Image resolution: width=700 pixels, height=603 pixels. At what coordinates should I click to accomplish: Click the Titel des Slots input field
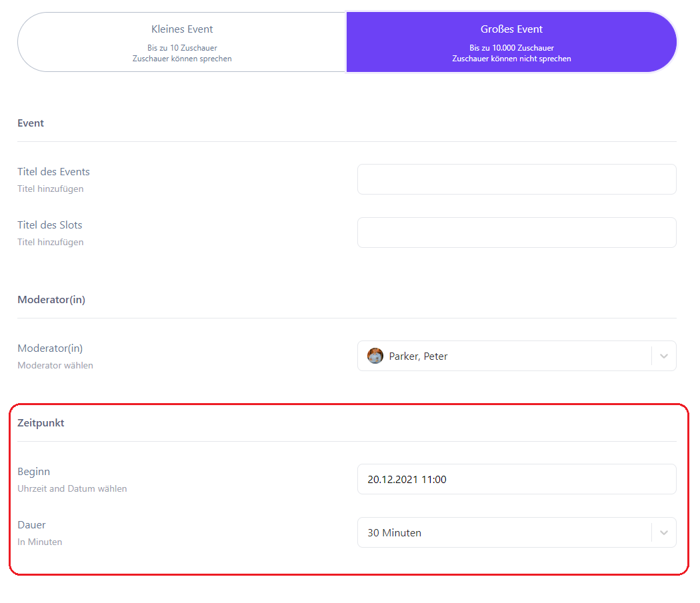(517, 233)
